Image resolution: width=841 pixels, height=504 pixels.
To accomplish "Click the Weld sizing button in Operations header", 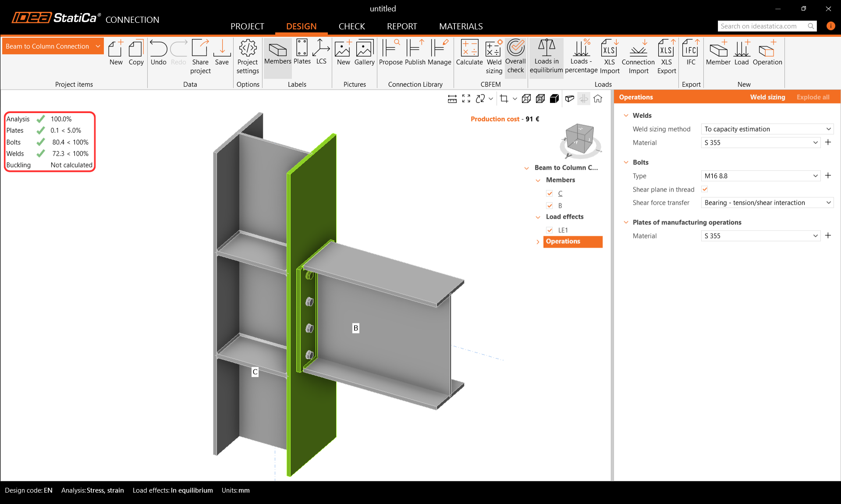I will pyautogui.click(x=767, y=97).
